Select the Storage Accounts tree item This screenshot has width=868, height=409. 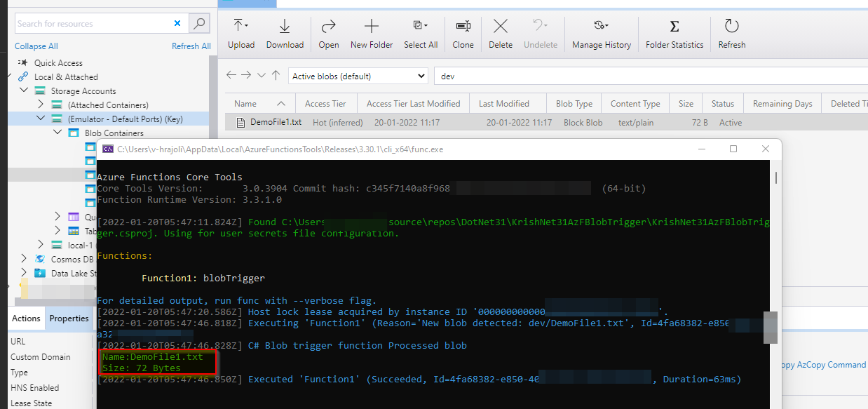tap(83, 91)
